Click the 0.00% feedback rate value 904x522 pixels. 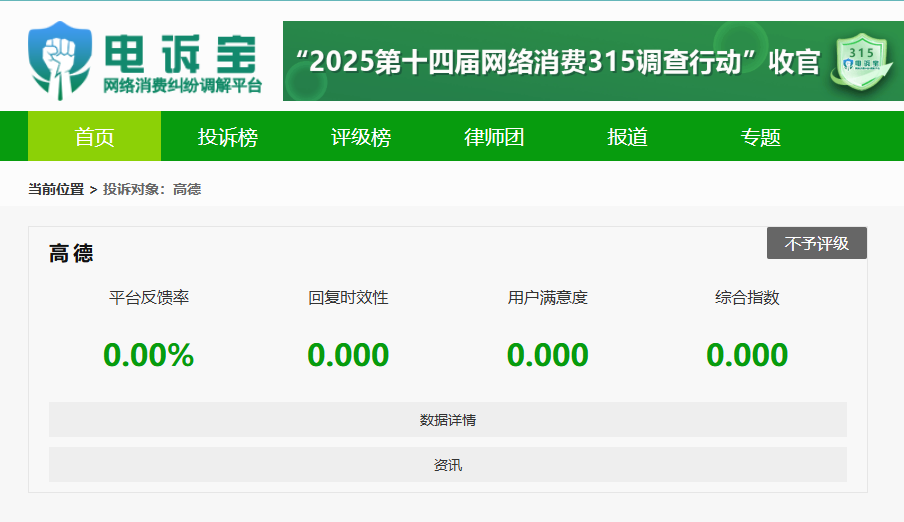click(149, 354)
